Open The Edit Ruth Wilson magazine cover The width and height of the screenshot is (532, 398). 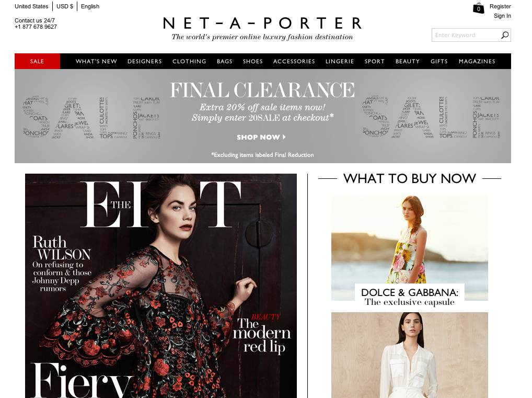point(161,286)
